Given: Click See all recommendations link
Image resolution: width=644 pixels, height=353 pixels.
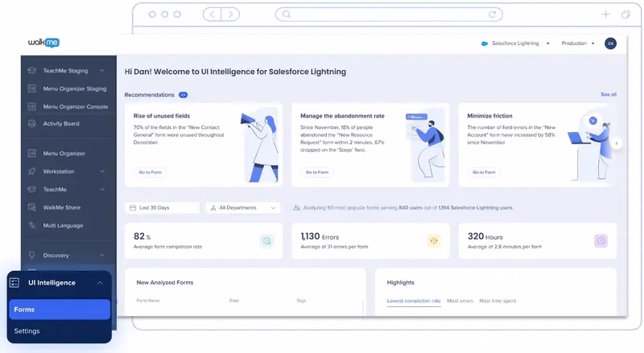Looking at the screenshot, I should 609,94.
